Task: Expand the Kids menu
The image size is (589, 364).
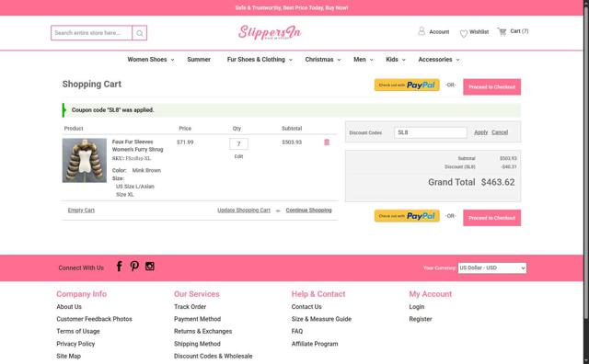Action: pyautogui.click(x=396, y=60)
